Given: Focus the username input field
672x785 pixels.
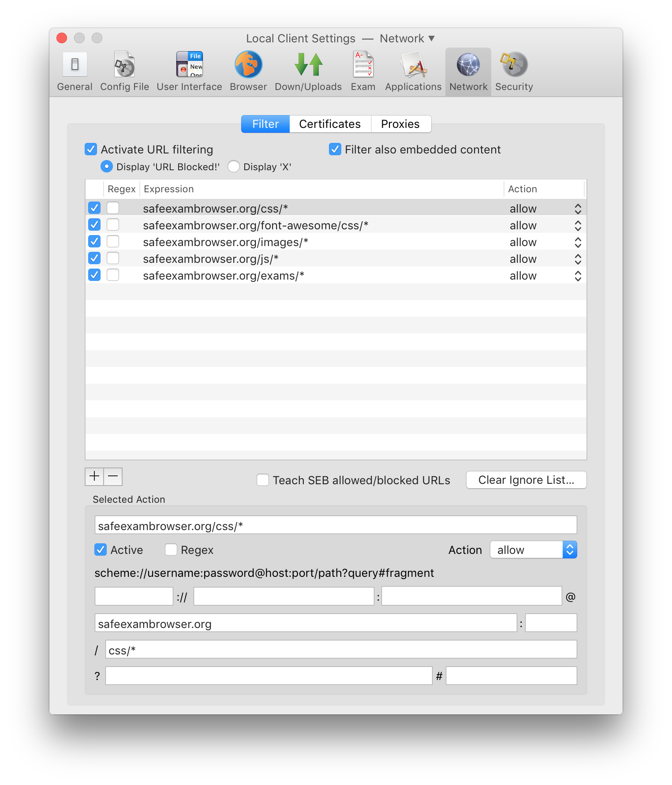Looking at the screenshot, I should point(284,596).
